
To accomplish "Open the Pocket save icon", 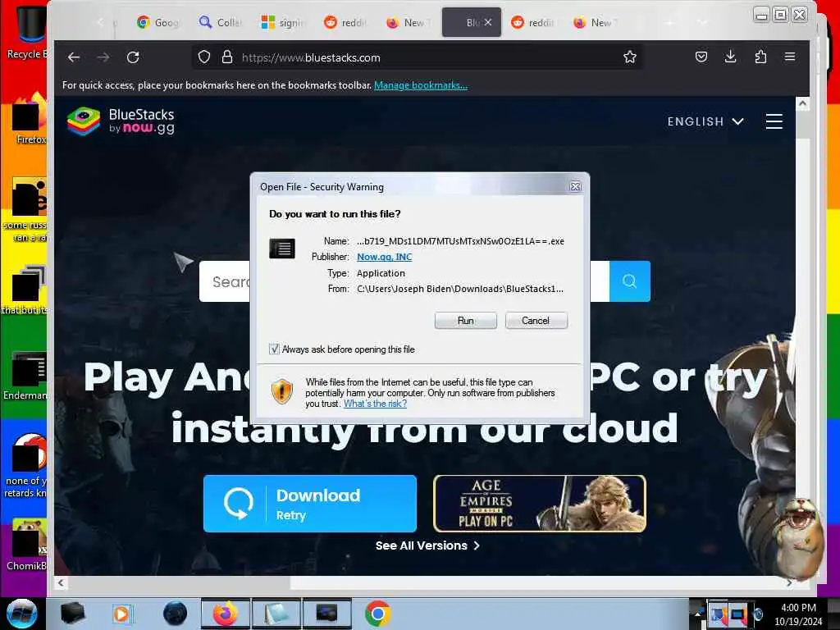I will point(701,57).
